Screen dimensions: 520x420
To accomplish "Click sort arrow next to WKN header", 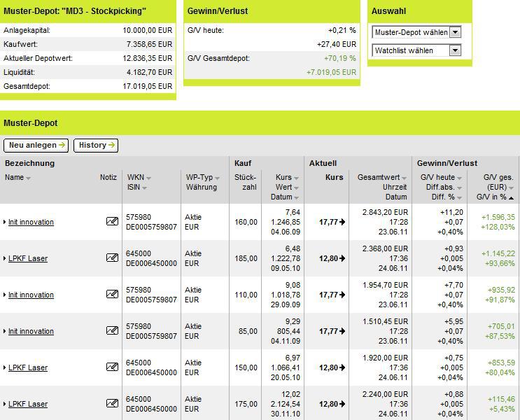I will click(148, 178).
